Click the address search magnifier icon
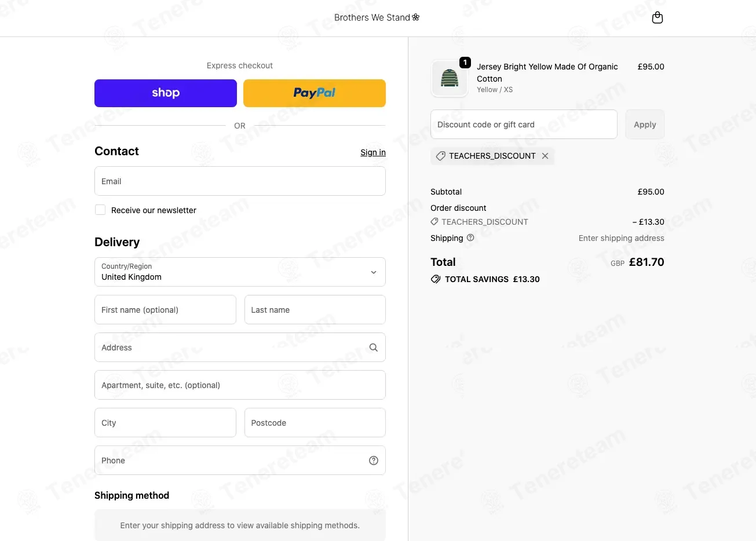 (x=374, y=348)
